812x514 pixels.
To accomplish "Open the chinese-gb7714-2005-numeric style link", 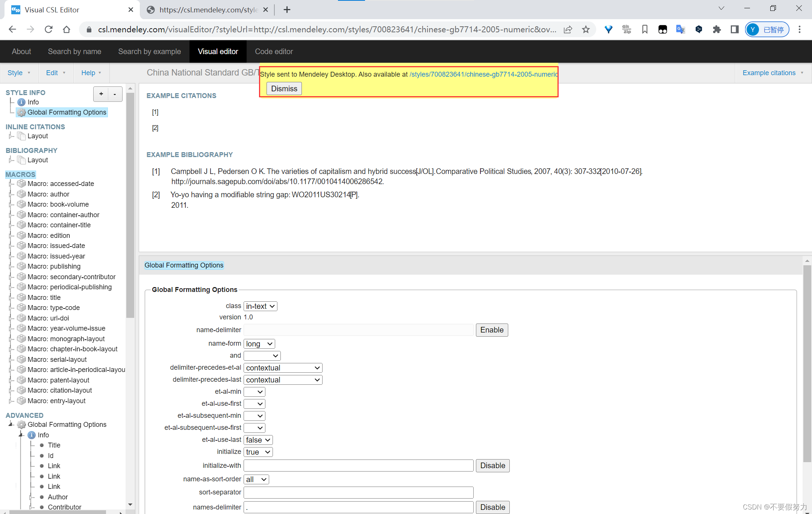I will click(483, 74).
